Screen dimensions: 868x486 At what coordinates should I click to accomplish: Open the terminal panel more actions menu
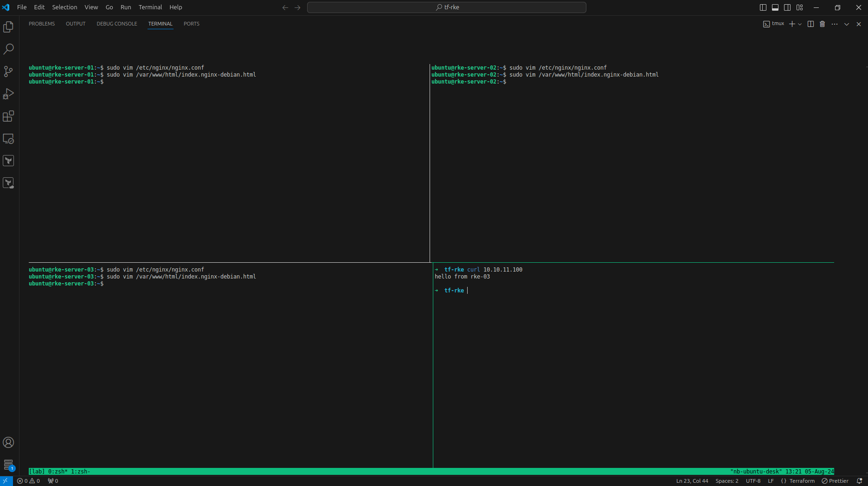(835, 24)
